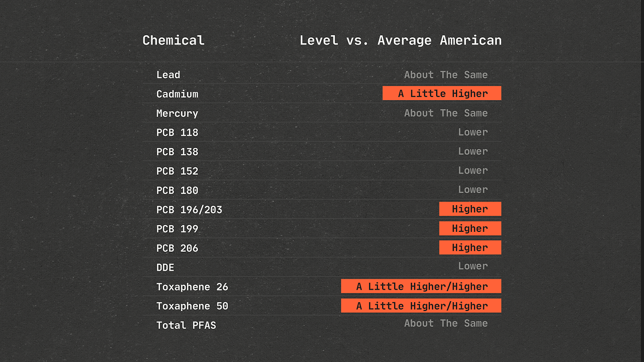Click the orange Higher badge for PCB 196/203
Viewport: 644px width, 362px height.
click(x=470, y=209)
